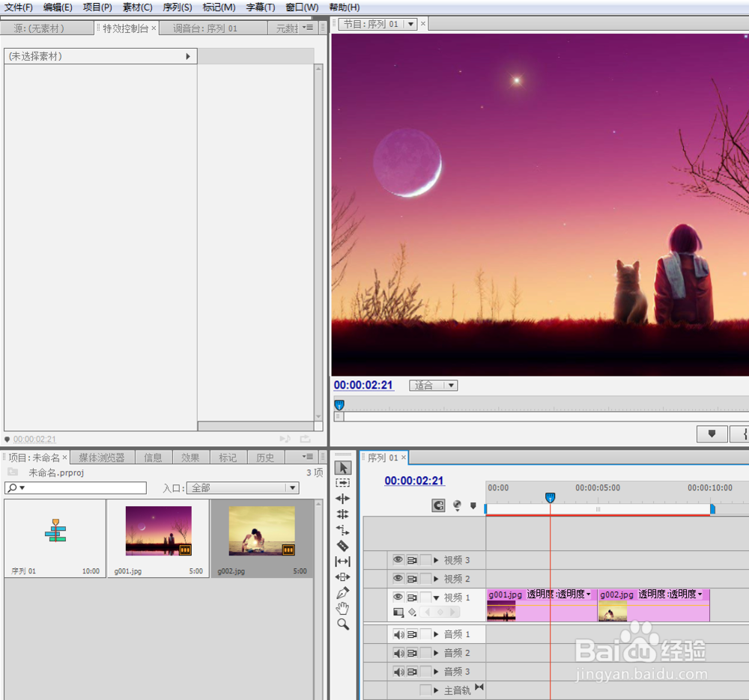Click program monitor timecode 00:00:02:21

363,385
